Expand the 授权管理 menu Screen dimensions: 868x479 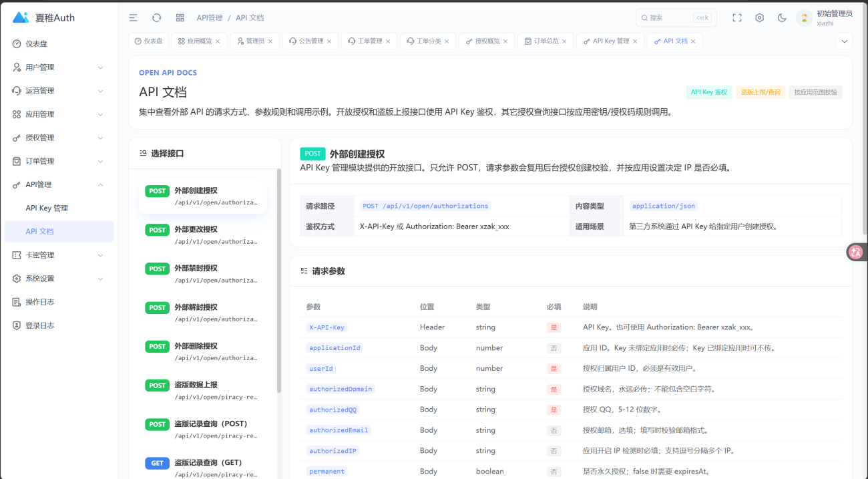tap(59, 138)
